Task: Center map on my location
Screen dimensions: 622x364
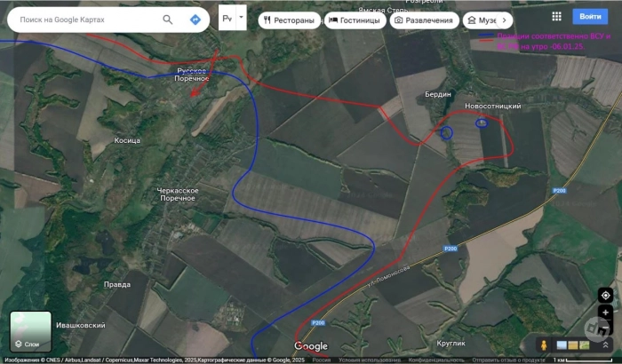Action: click(x=605, y=295)
